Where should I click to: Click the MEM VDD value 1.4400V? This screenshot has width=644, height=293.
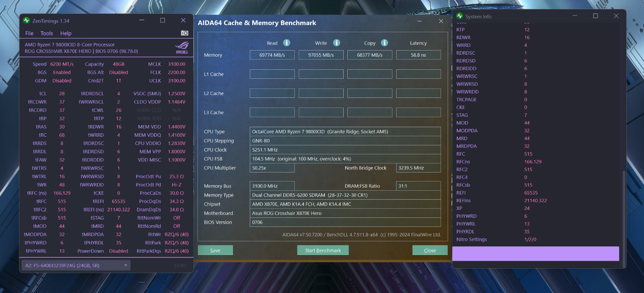coord(177,127)
